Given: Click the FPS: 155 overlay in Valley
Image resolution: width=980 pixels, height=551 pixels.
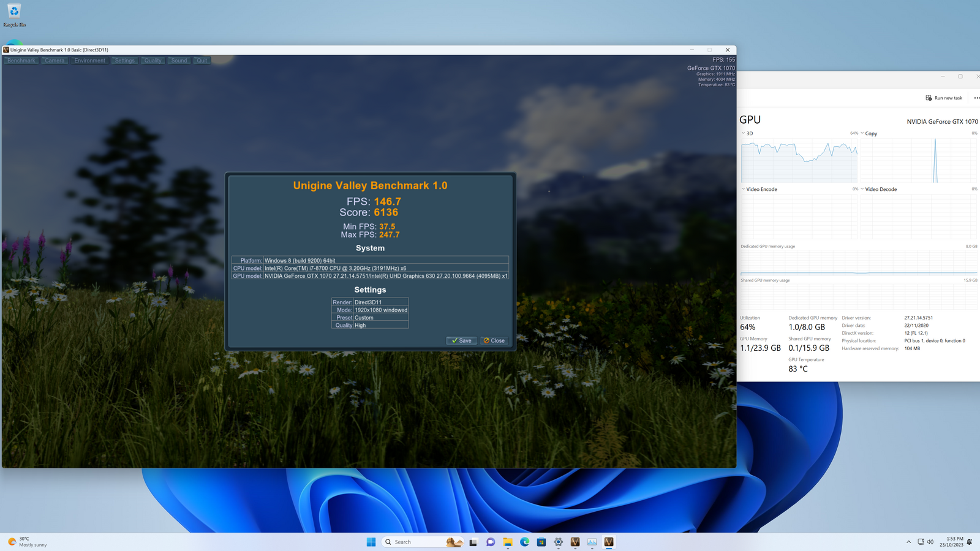Looking at the screenshot, I should tap(723, 60).
